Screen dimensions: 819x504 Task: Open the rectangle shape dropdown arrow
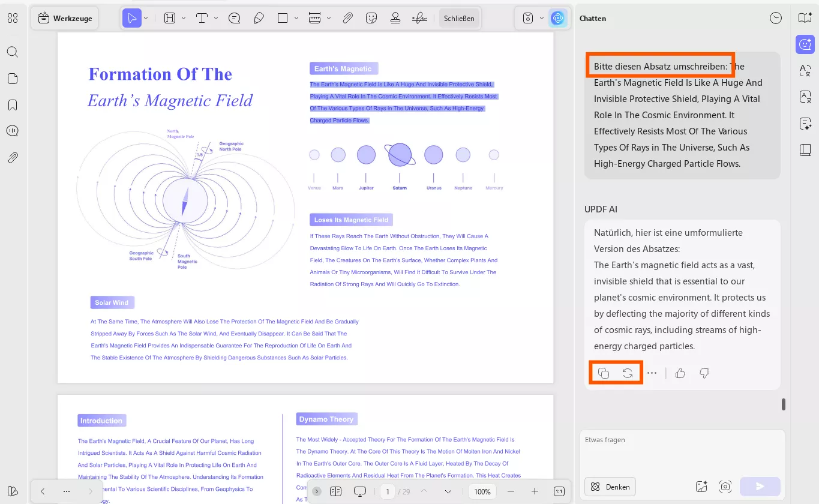pos(296,18)
